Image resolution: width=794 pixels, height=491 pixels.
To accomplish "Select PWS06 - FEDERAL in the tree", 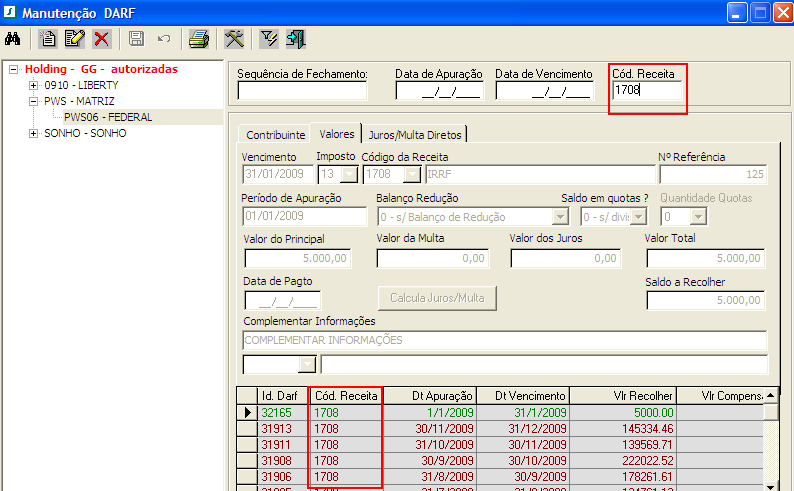I will pos(108,118).
